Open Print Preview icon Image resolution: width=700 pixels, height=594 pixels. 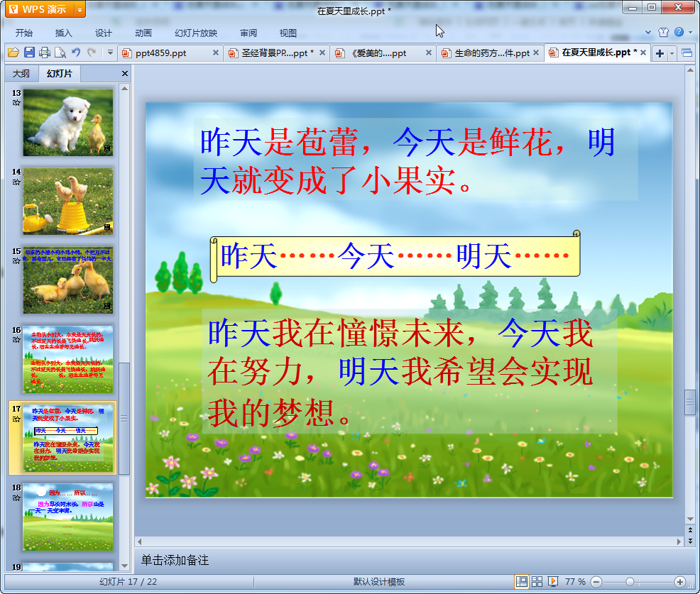(x=60, y=53)
